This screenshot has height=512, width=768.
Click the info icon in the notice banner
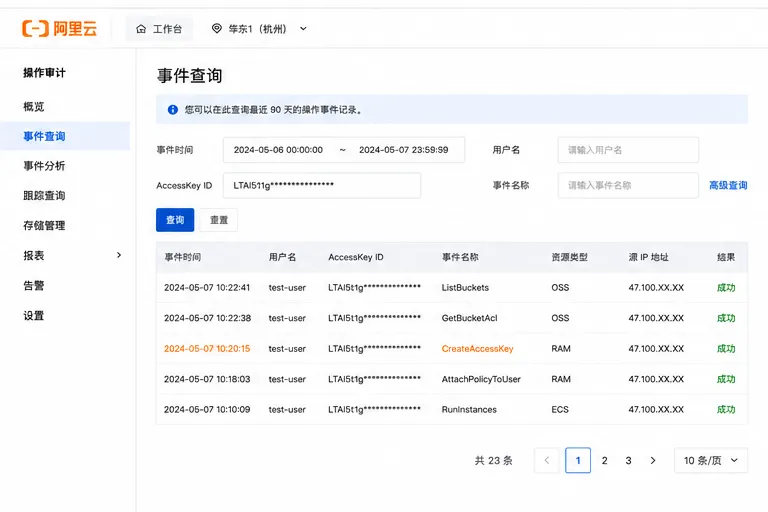172,110
